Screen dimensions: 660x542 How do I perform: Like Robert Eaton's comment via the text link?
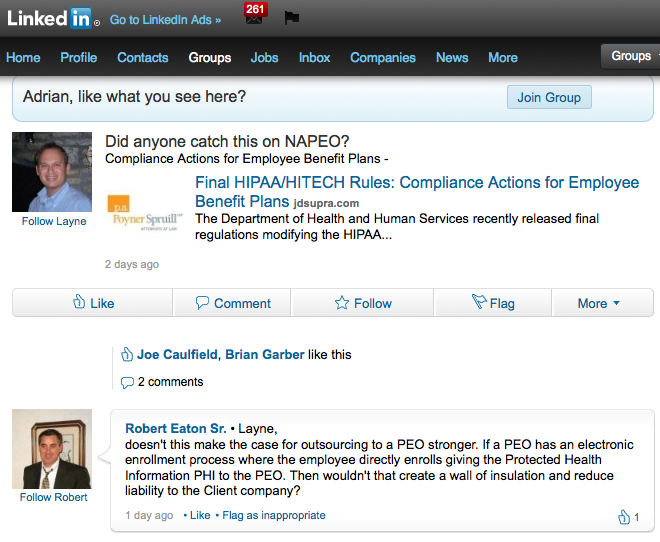pyautogui.click(x=200, y=515)
